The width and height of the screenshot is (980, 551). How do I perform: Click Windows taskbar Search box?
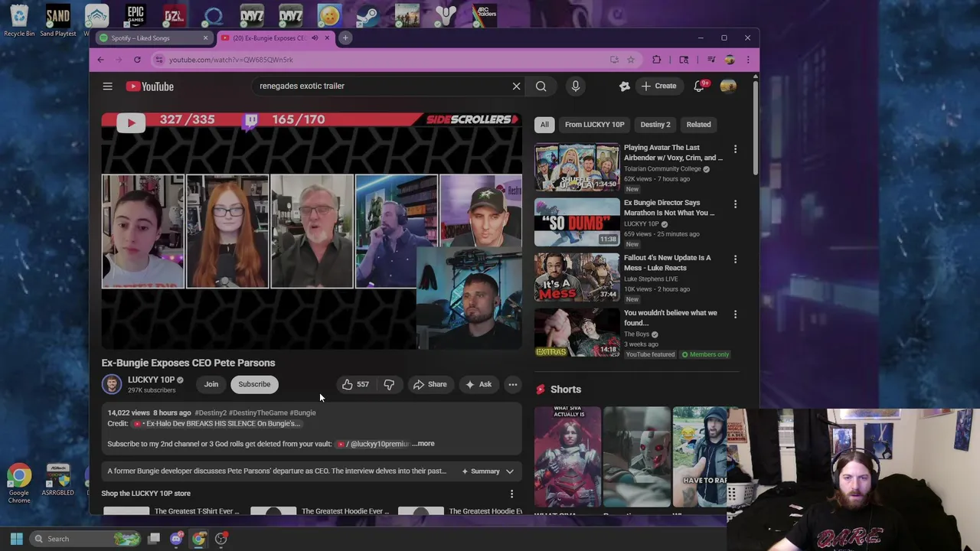tap(86, 539)
